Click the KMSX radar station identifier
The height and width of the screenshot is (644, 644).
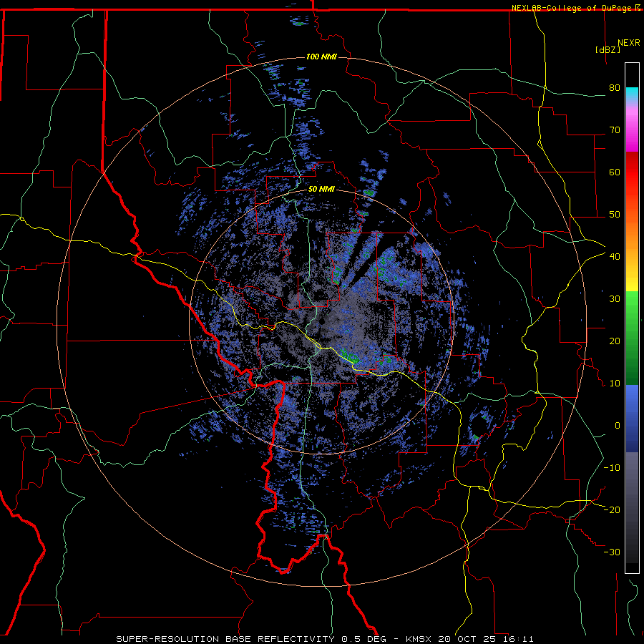420,639
